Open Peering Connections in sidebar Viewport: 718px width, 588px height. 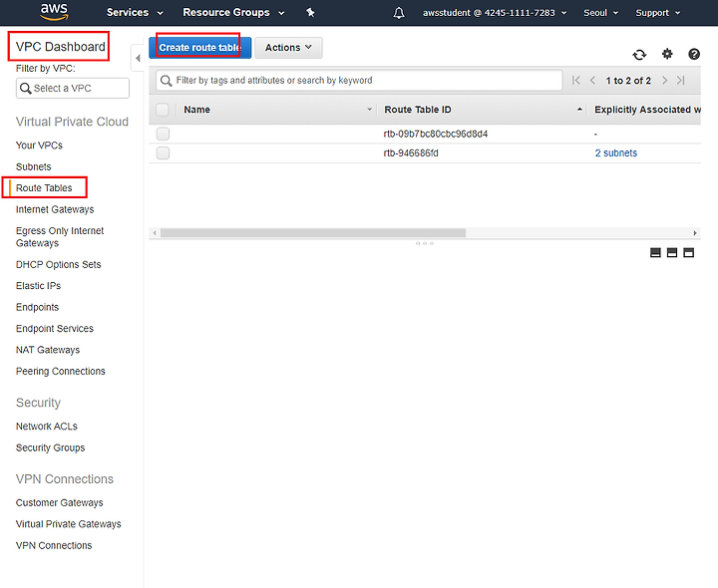pos(61,371)
